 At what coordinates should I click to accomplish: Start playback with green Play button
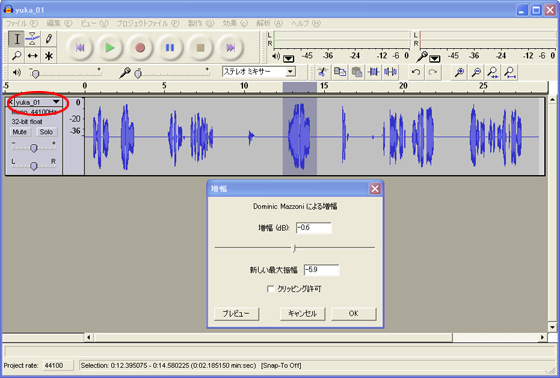110,48
